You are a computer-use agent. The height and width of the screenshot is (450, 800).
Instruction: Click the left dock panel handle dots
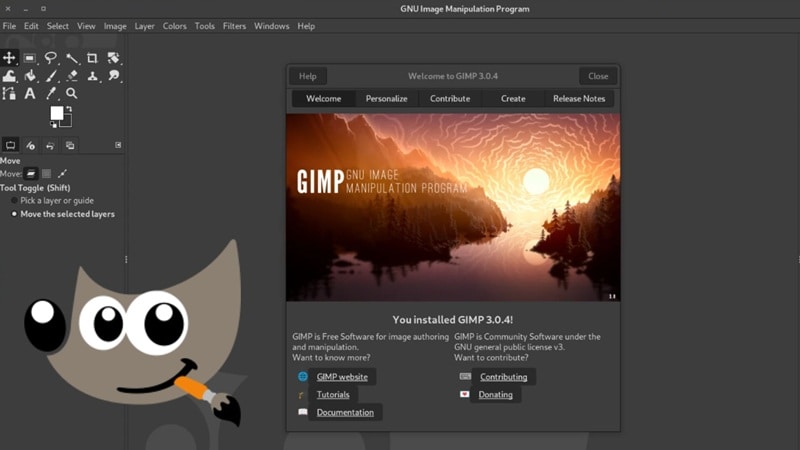tap(126, 260)
